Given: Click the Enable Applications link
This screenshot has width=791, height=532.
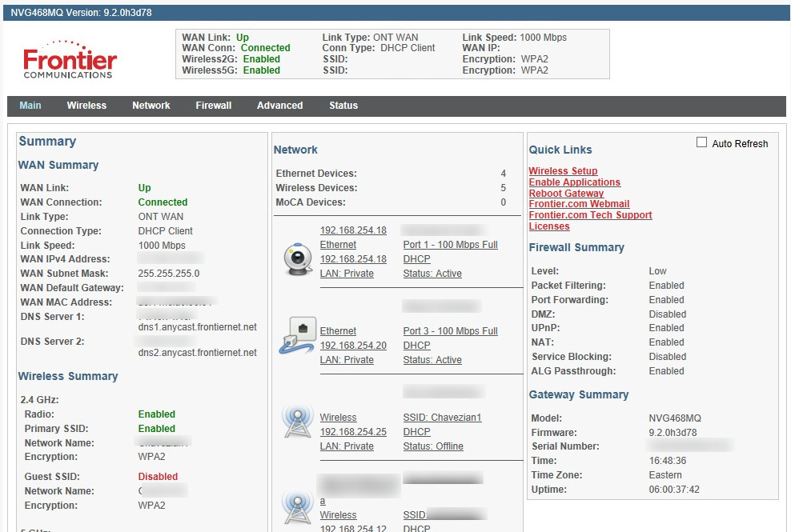Looking at the screenshot, I should pos(575,182).
